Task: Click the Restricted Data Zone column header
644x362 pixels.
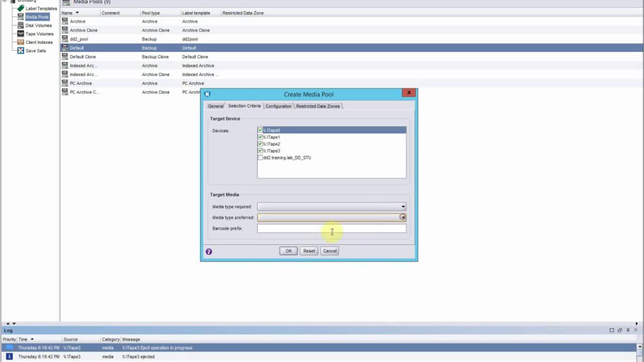Action: [243, 13]
